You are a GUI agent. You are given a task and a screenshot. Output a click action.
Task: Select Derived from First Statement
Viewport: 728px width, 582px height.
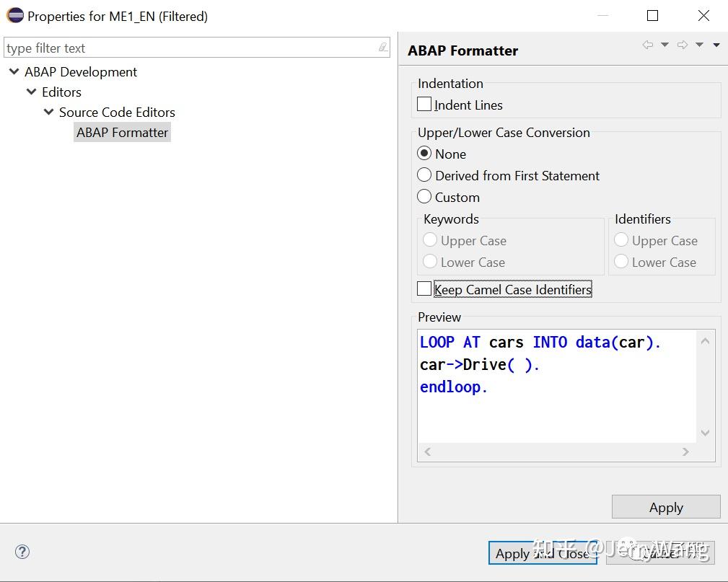pyautogui.click(x=424, y=175)
